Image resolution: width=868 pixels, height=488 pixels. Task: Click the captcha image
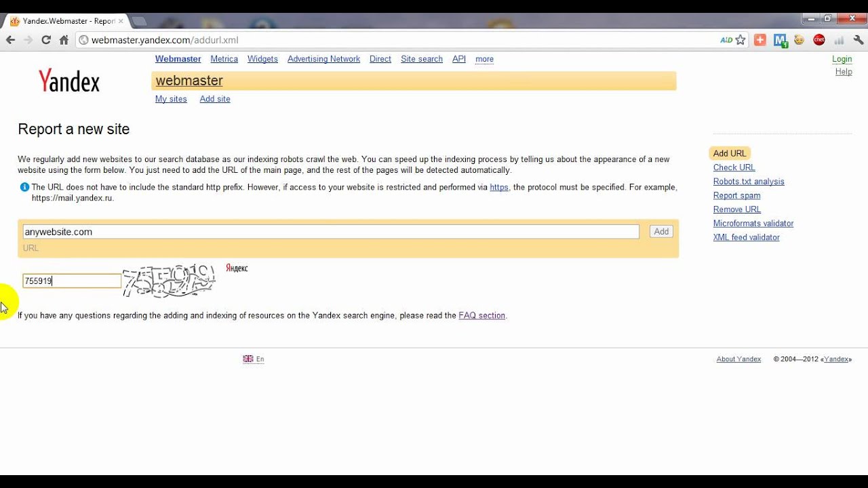click(x=170, y=281)
